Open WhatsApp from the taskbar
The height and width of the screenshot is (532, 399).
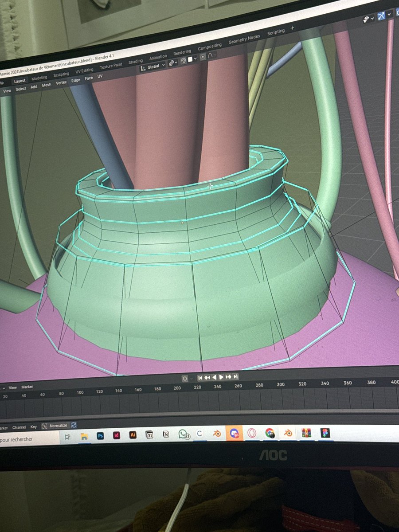point(184,434)
